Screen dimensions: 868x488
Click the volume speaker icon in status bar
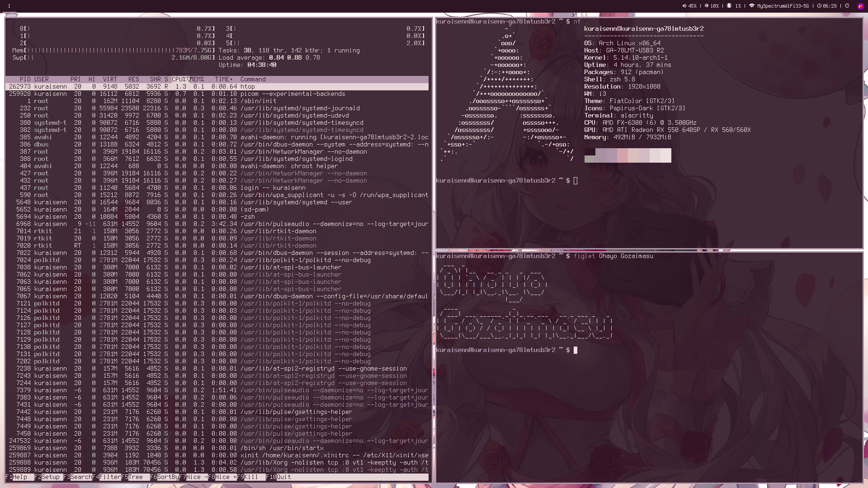point(684,6)
